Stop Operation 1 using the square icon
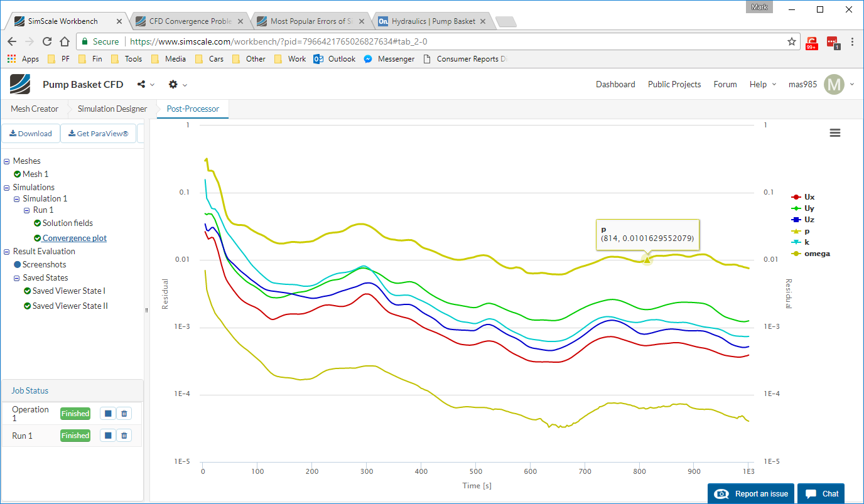Screen dimensions: 864x504 [108, 414]
